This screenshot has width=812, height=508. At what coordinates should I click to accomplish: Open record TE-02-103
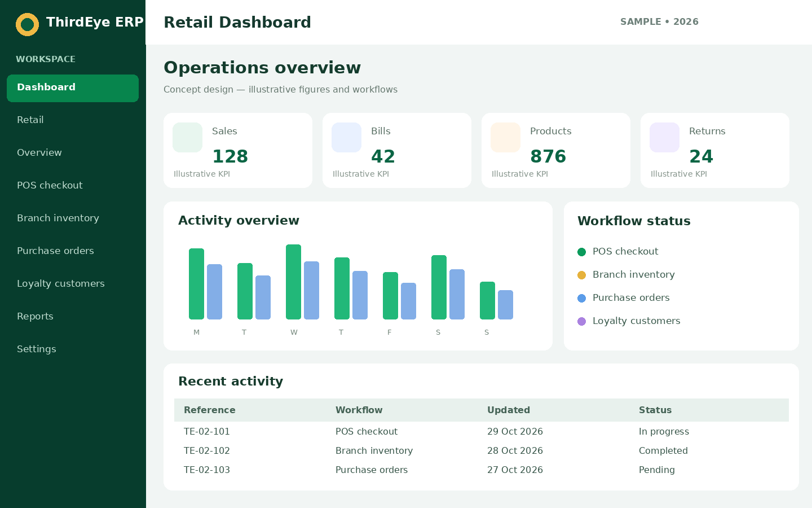click(x=206, y=470)
